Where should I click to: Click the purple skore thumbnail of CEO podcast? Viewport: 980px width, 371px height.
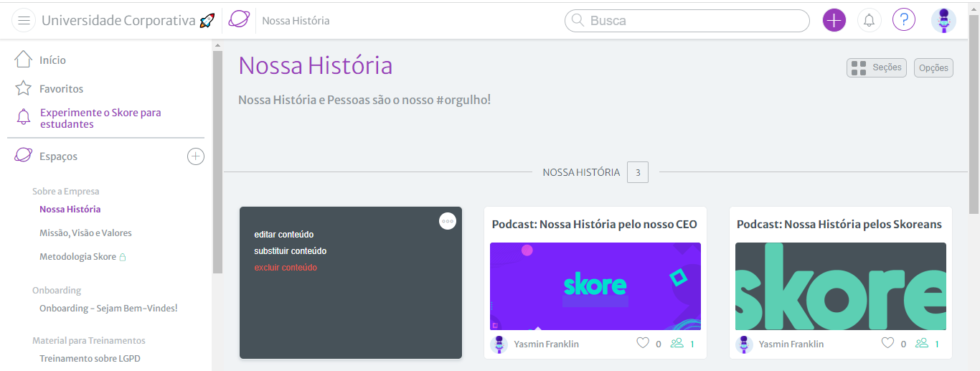(595, 286)
